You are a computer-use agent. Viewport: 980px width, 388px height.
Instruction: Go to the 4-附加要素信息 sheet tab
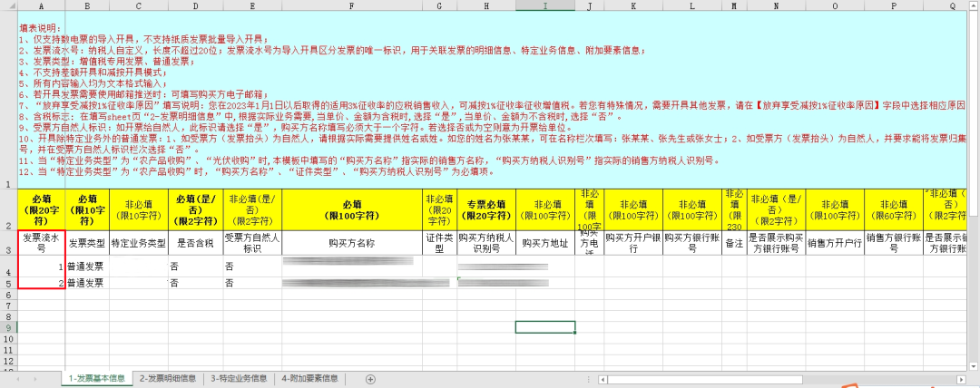pos(309,379)
